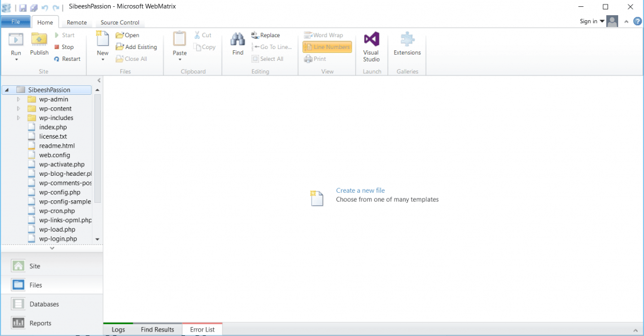Start the site

tap(64, 35)
